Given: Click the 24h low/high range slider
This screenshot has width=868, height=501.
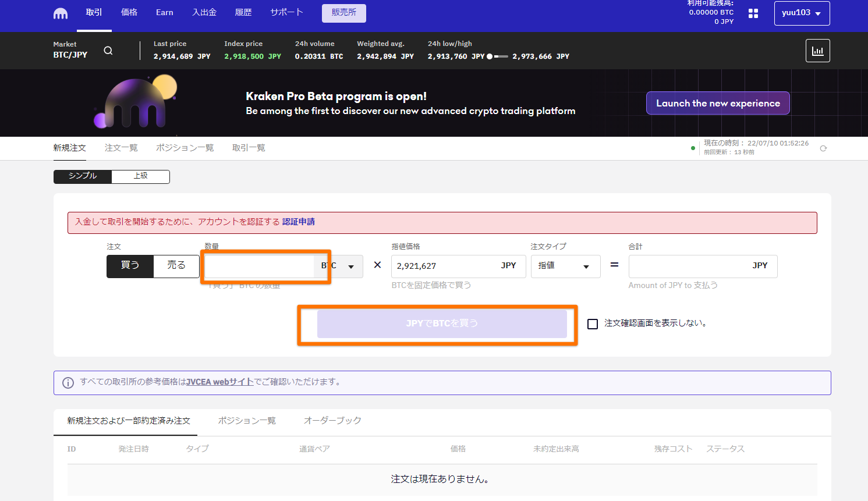Looking at the screenshot, I should 497,56.
